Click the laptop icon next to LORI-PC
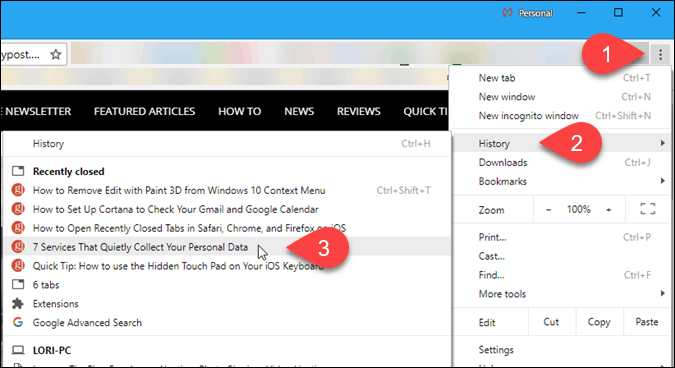Screen dimensions: 675x368 coord(18,350)
